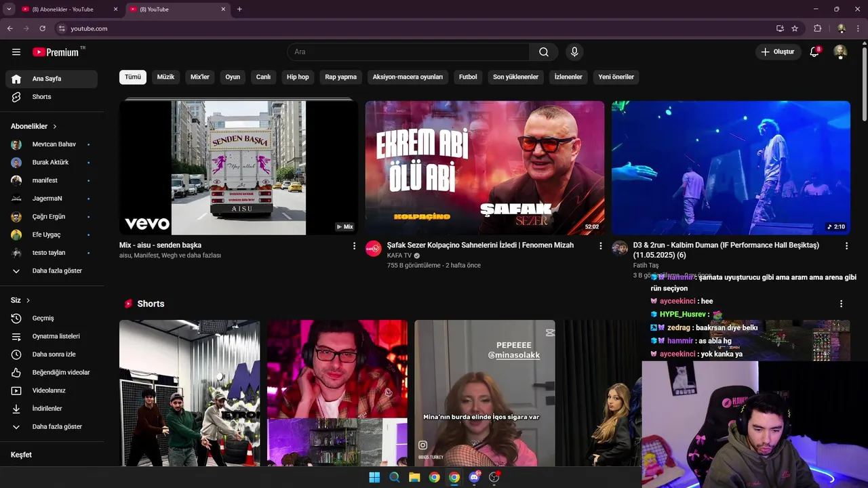Viewport: 868px width, 488px height.
Task: Select the İzlenenler chip
Action: click(x=568, y=77)
